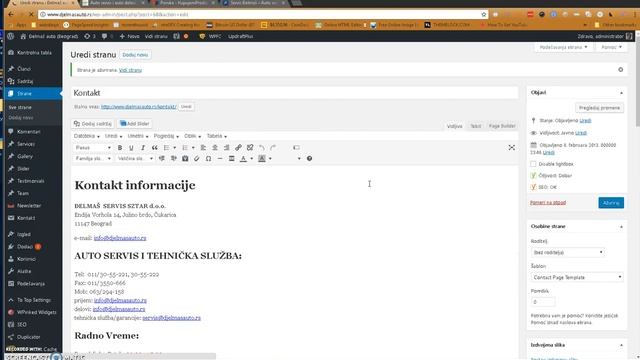Insert a bulleted list
The height and width of the screenshot is (360, 640).
167,148
